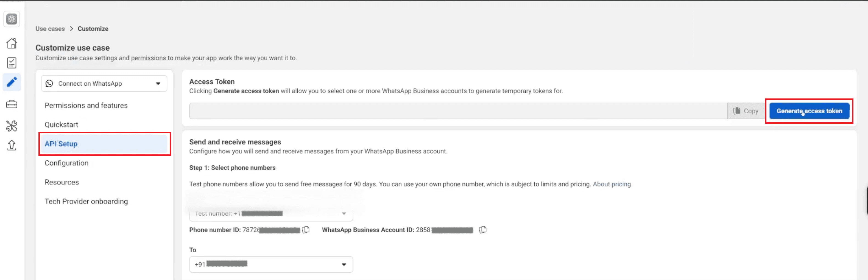Click the WhatsApp logo in the dropdown
This screenshot has height=280, width=868.
coord(49,83)
